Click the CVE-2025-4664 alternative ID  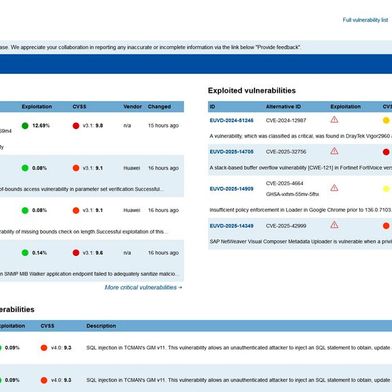pos(285,183)
